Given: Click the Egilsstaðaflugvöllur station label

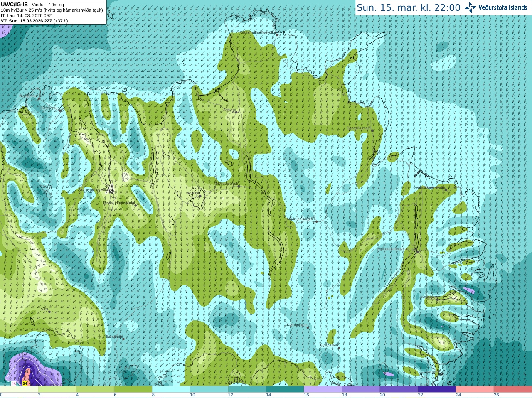Looking at the screenshot, I should [397, 249].
